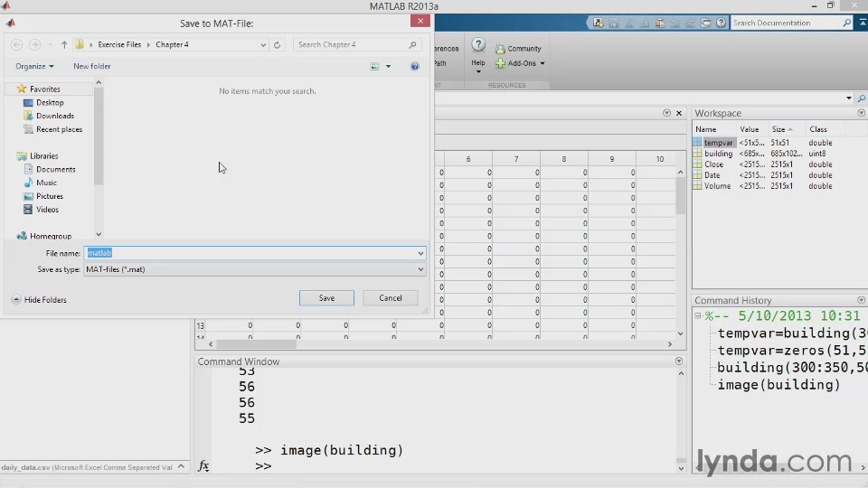
Task: Open the Save dialog help icon
Action: tap(415, 66)
